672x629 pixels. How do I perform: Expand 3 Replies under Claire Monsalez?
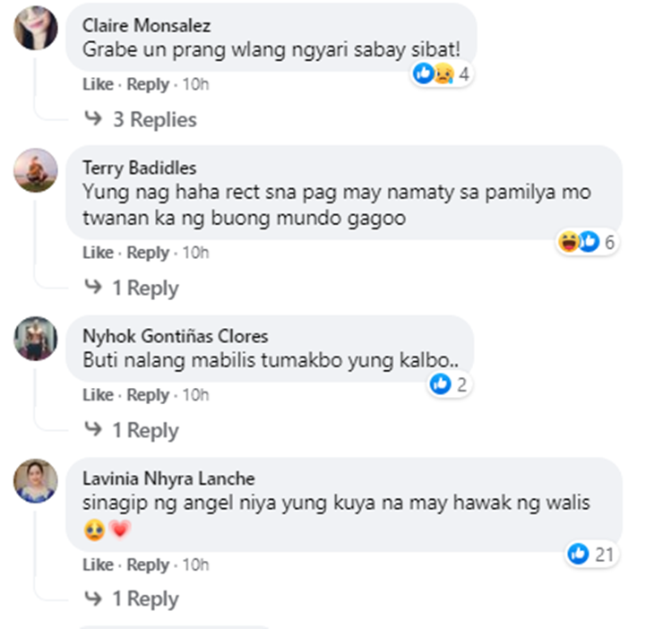click(x=141, y=119)
